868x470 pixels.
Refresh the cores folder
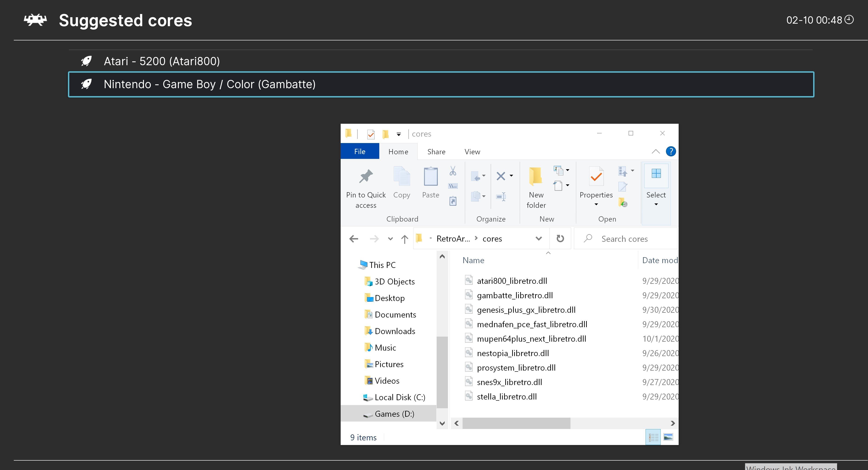click(560, 239)
